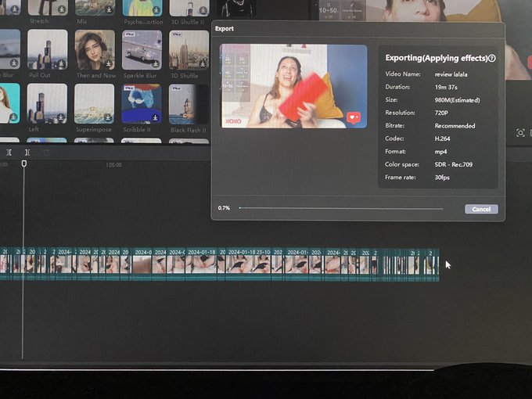The image size is (532, 399).
Task: Click the 05:00 mark on the timeline ruler
Action: [113, 165]
